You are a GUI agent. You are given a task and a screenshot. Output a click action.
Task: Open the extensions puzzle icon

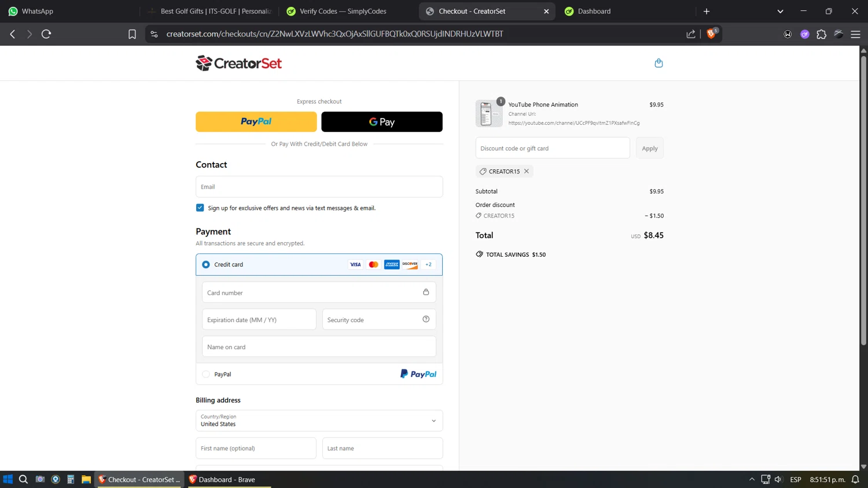822,34
